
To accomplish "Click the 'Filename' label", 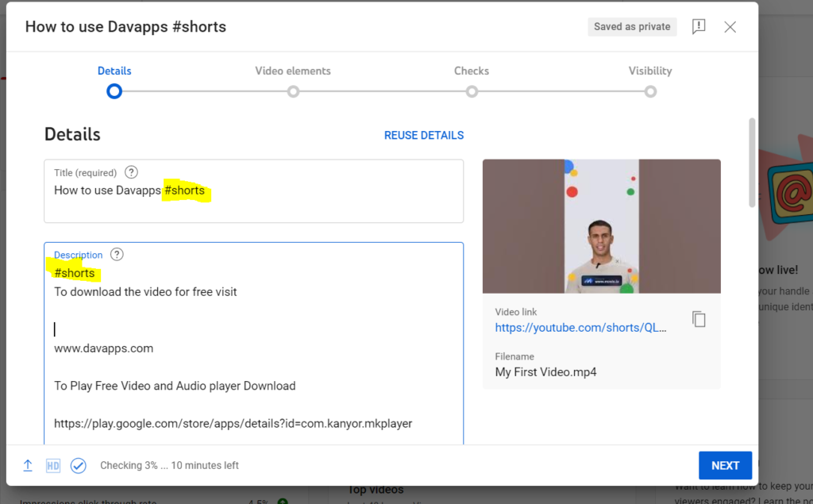I will (514, 356).
